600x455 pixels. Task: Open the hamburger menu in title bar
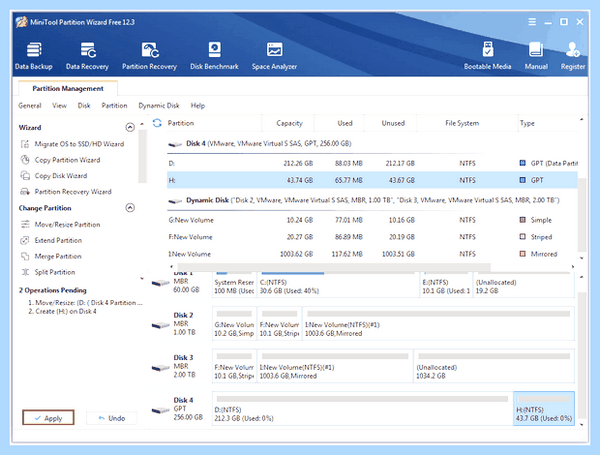[x=532, y=22]
